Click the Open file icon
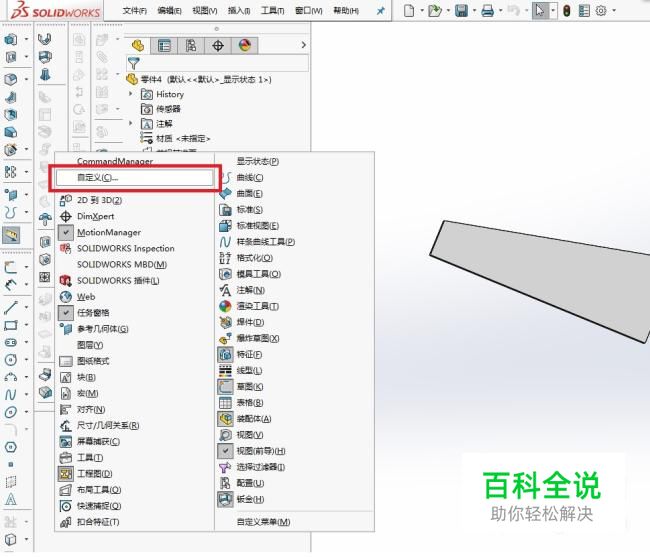The height and width of the screenshot is (557, 650). click(434, 10)
